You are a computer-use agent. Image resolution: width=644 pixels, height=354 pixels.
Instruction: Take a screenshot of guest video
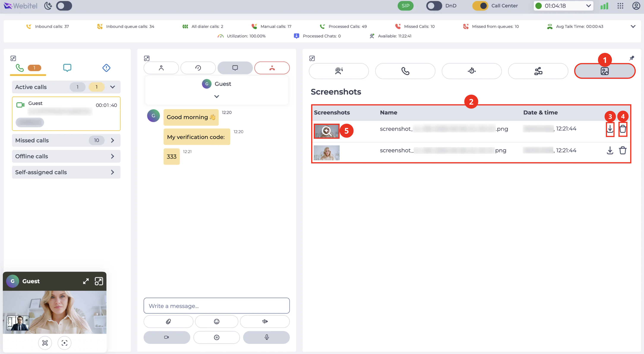[x=45, y=343]
